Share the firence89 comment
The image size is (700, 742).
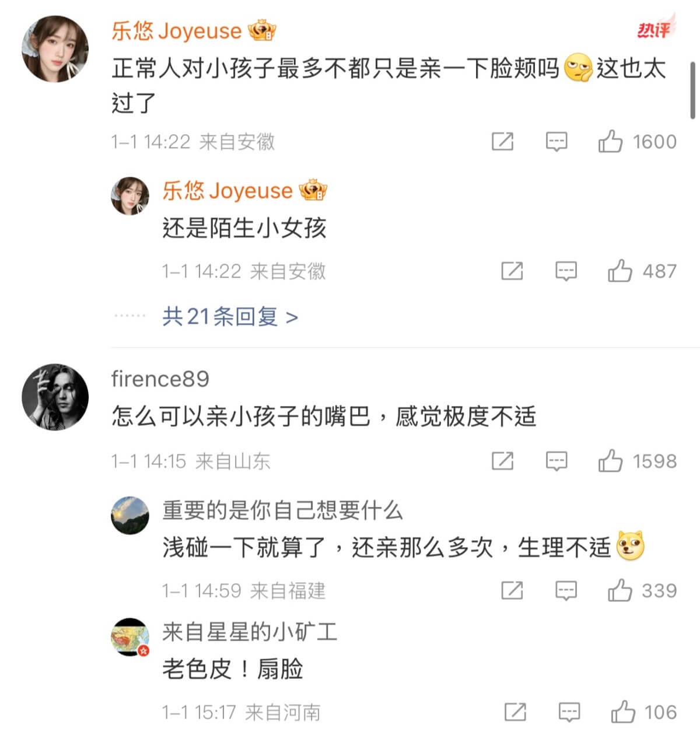502,461
